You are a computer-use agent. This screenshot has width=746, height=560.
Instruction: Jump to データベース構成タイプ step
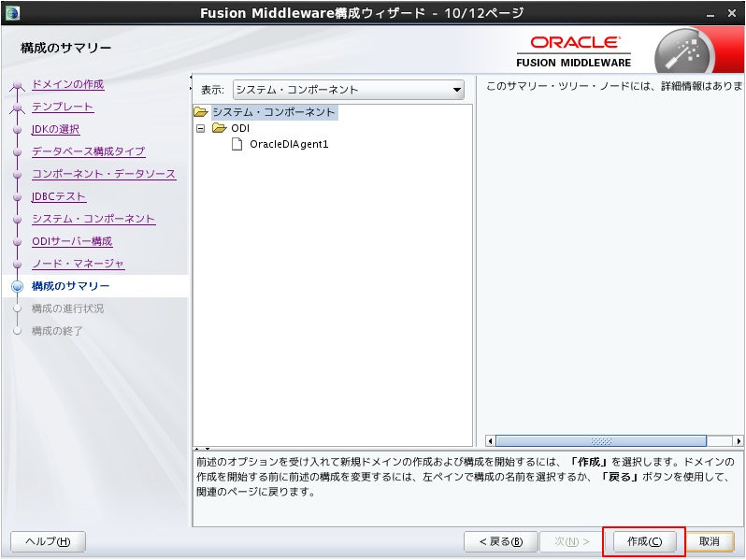click(x=88, y=151)
